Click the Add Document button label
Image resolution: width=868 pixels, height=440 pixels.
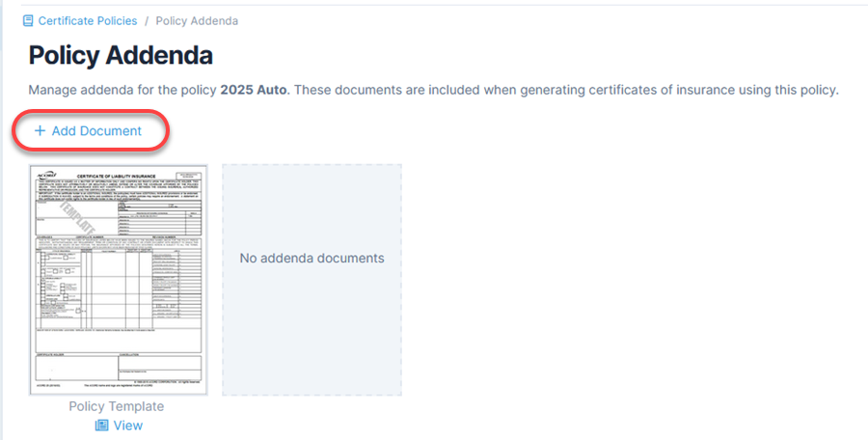point(96,131)
